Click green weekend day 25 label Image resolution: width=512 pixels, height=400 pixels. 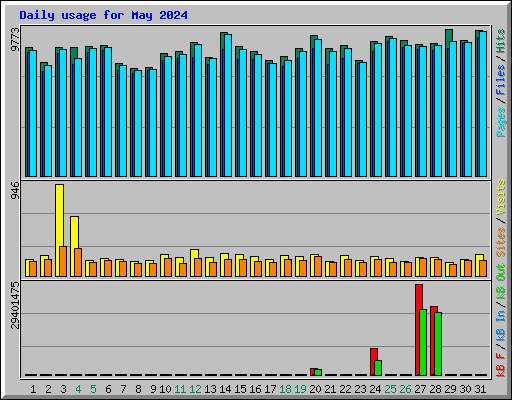pyautogui.click(x=390, y=389)
